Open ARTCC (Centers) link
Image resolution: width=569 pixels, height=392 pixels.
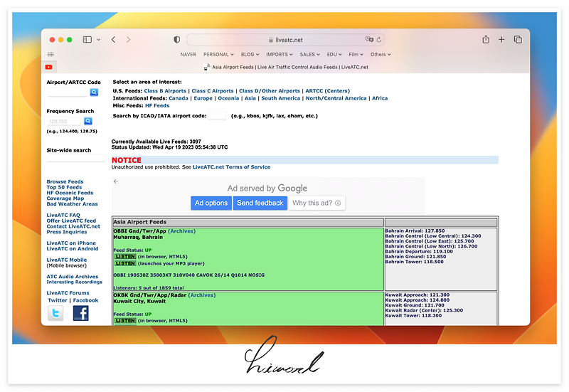click(328, 91)
